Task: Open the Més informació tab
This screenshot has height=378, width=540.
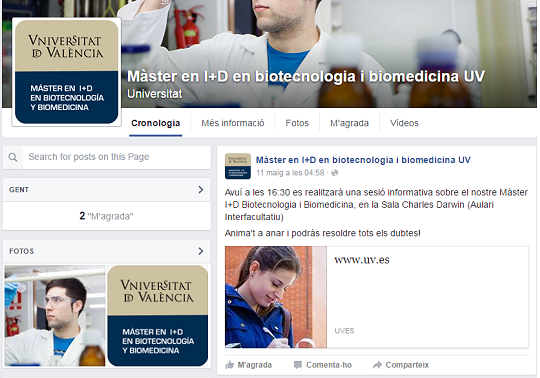Action: coord(233,123)
